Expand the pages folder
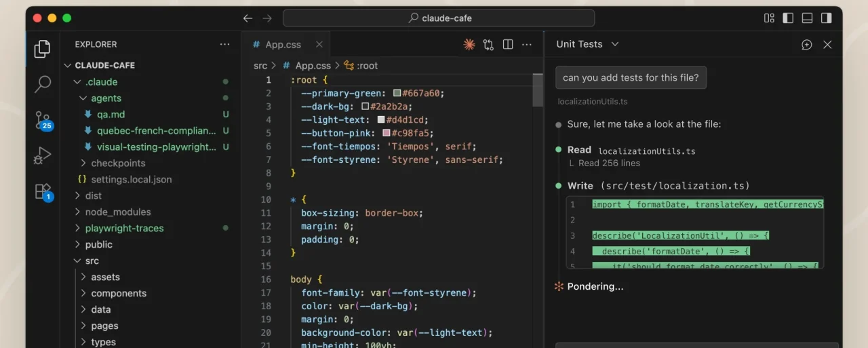The height and width of the screenshot is (348, 868). (84, 326)
